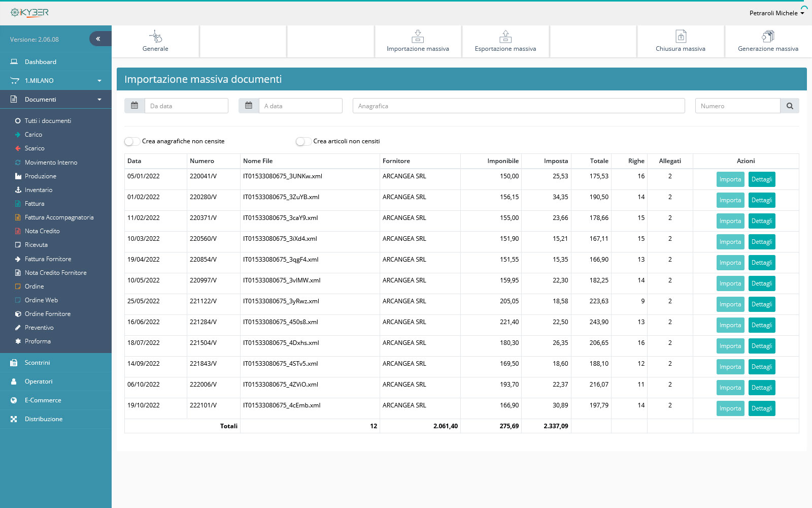Click date cell 06/10/2022
This screenshot has height=508, width=812.
point(144,385)
